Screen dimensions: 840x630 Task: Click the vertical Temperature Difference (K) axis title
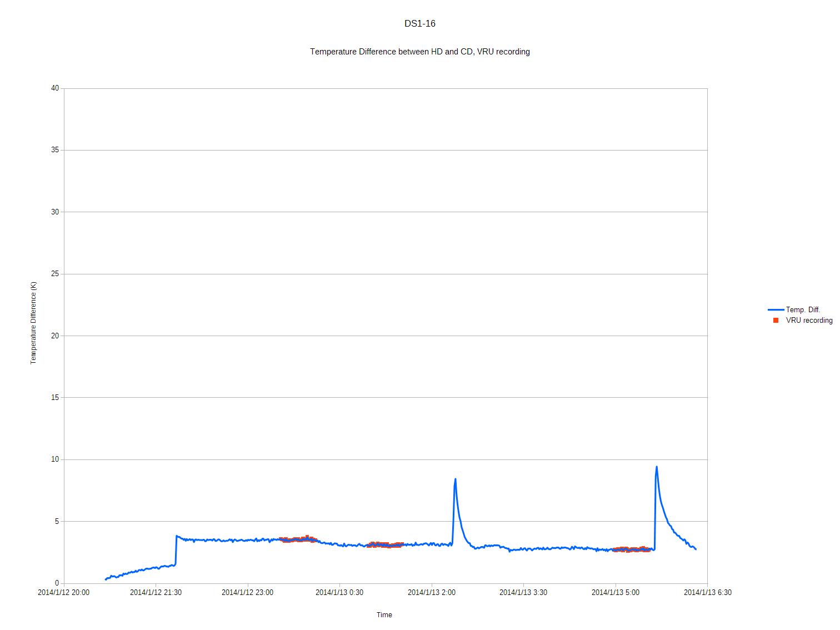click(x=33, y=323)
